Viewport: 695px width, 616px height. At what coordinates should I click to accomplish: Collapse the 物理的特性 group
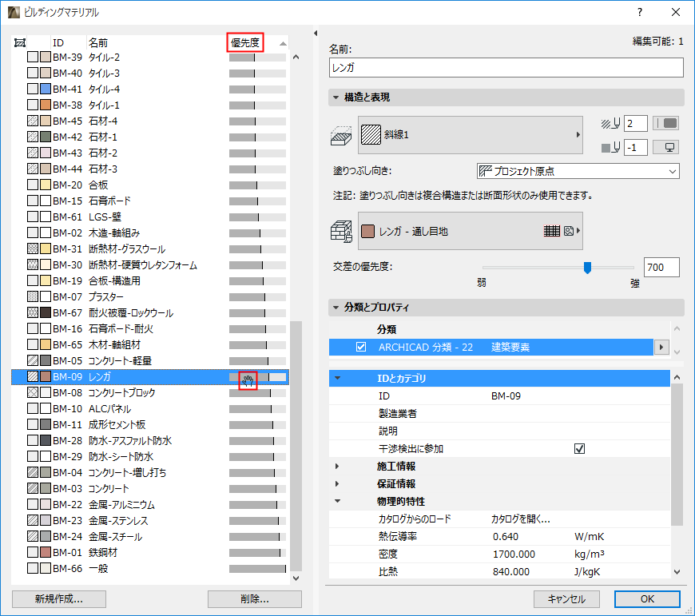pyautogui.click(x=337, y=501)
